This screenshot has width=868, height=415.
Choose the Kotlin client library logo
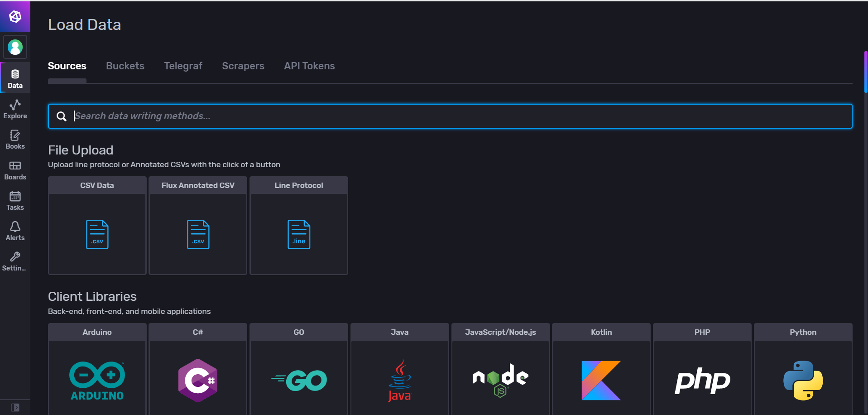click(x=601, y=381)
